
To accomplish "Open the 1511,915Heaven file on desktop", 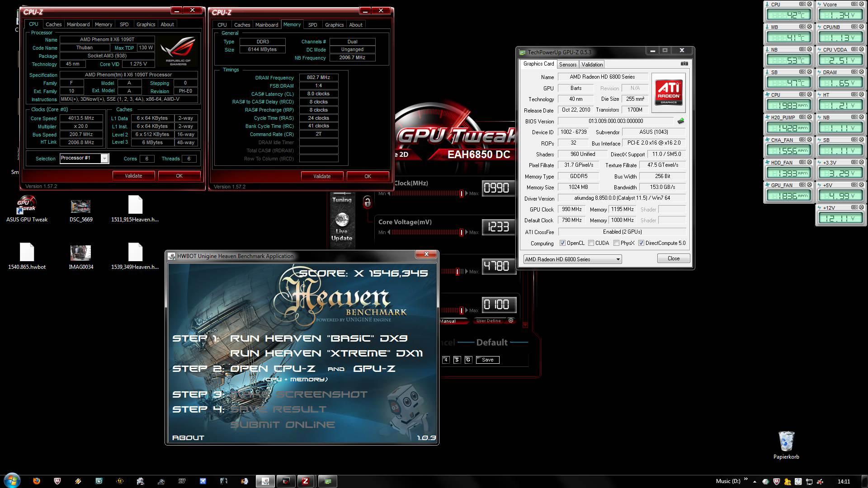I will coord(135,209).
